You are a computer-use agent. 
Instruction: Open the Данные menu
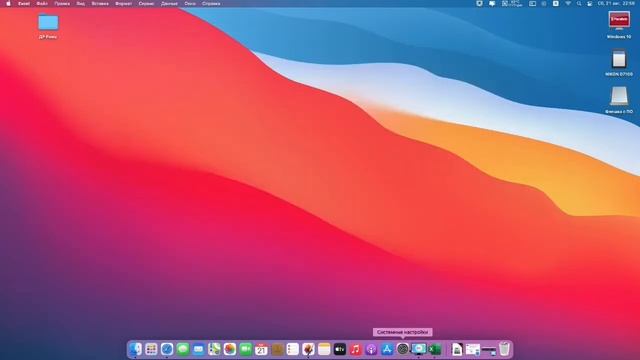(x=169, y=4)
